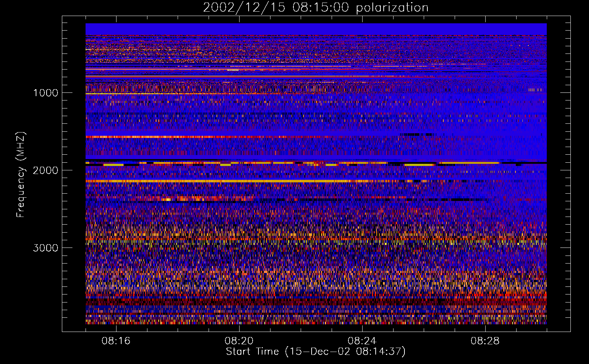The width and height of the screenshot is (589, 364).
Task: Click the 'Start Time (15-Dec-02 08:14:37)' label
Action: (316, 352)
